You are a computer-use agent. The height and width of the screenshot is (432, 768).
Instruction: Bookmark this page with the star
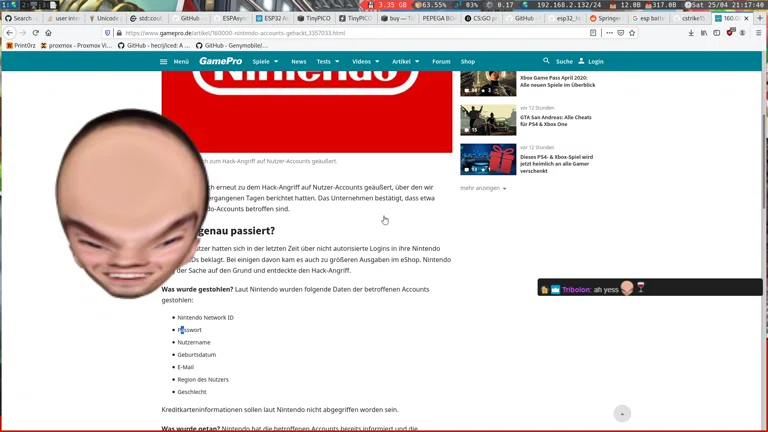(632, 33)
